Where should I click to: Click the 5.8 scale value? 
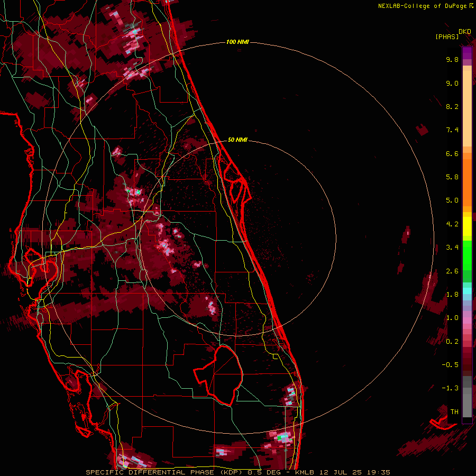[x=452, y=177]
